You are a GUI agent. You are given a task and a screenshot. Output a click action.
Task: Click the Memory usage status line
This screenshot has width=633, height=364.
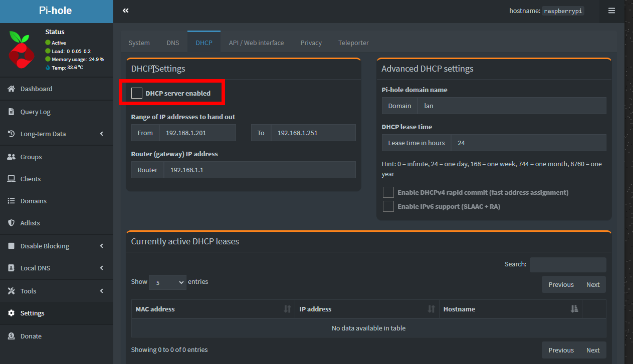[x=75, y=59]
